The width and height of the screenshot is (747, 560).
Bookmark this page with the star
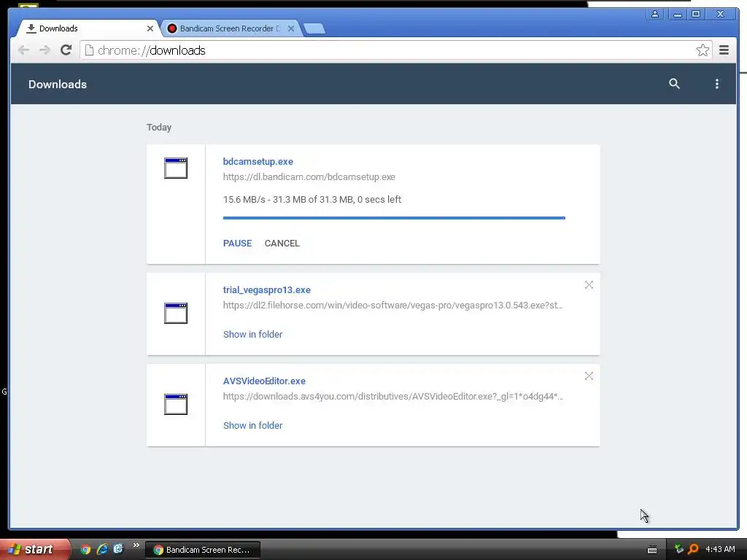coord(703,50)
